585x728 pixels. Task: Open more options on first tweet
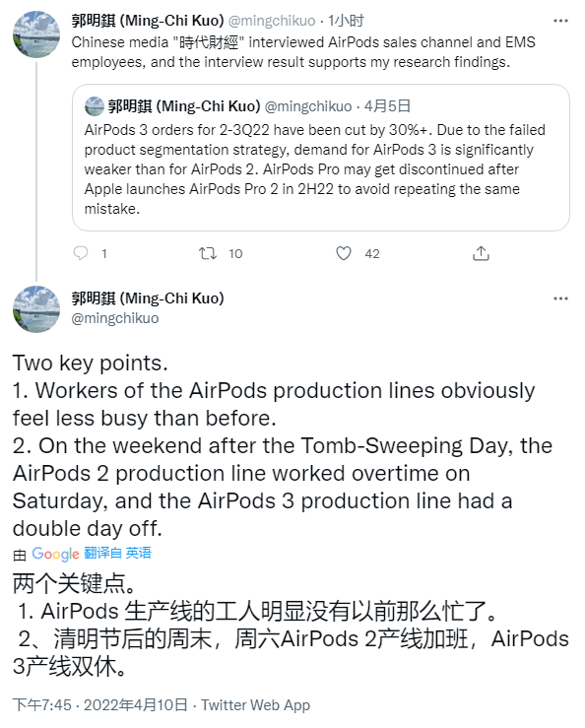(x=560, y=21)
